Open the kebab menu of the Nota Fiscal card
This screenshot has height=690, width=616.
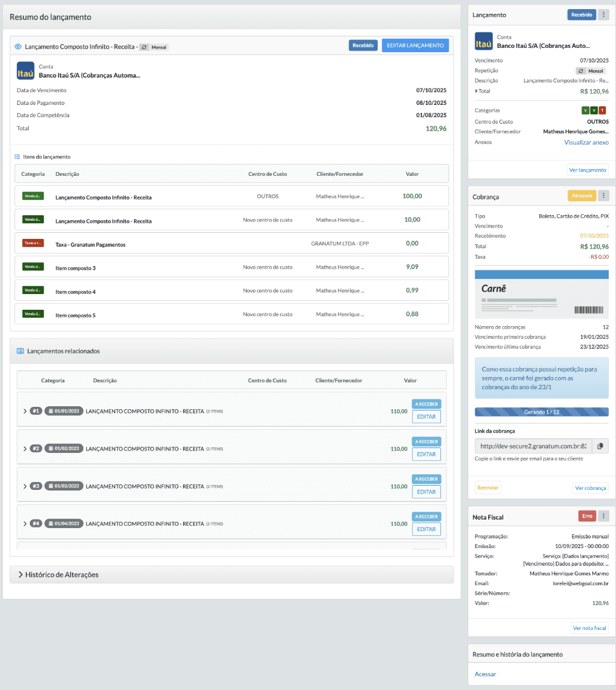tap(603, 516)
